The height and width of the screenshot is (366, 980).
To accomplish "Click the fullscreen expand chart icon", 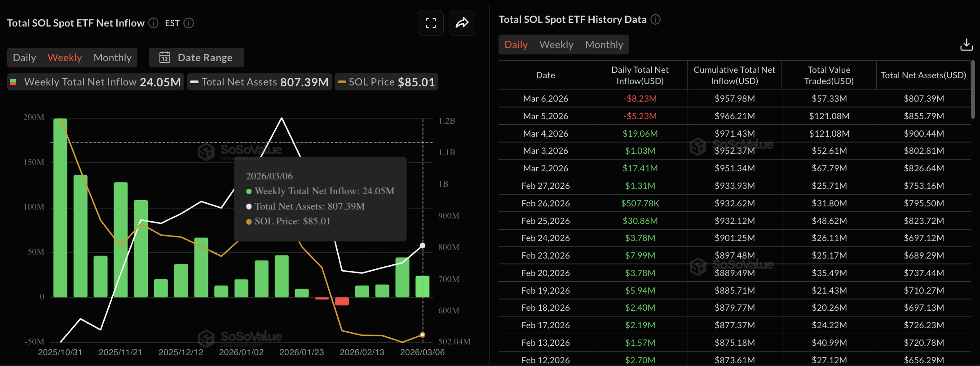I will coord(430,23).
